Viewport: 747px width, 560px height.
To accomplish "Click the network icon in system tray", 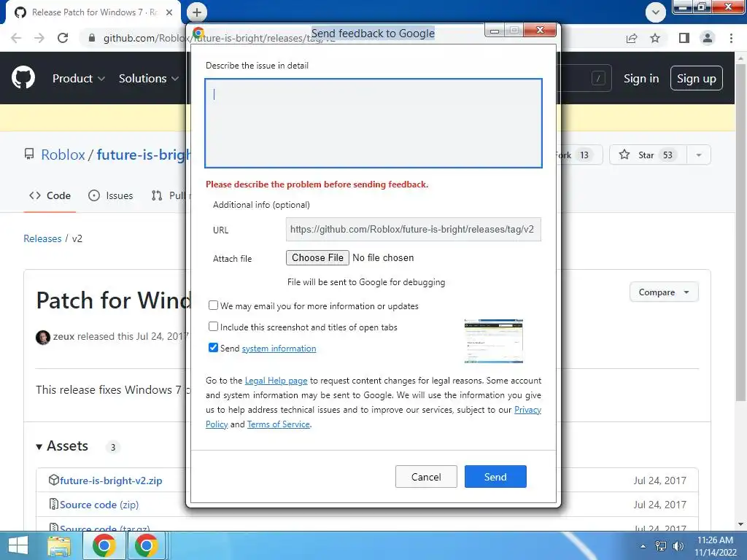I will click(661, 546).
